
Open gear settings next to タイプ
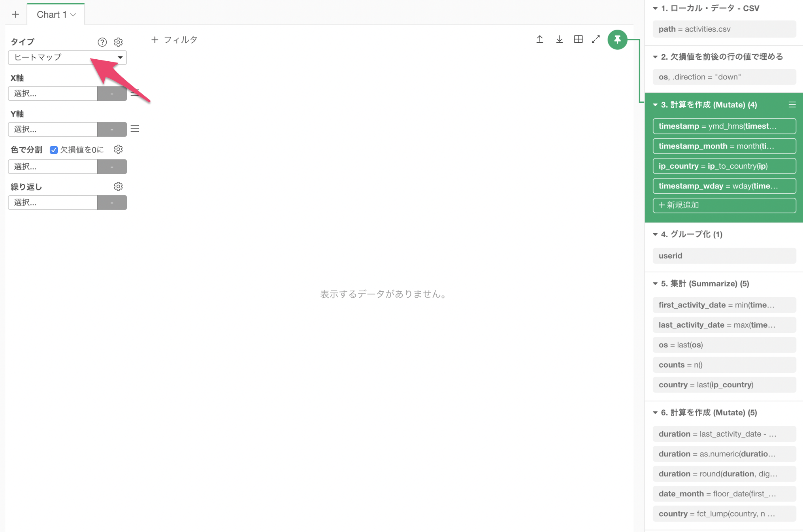click(118, 42)
